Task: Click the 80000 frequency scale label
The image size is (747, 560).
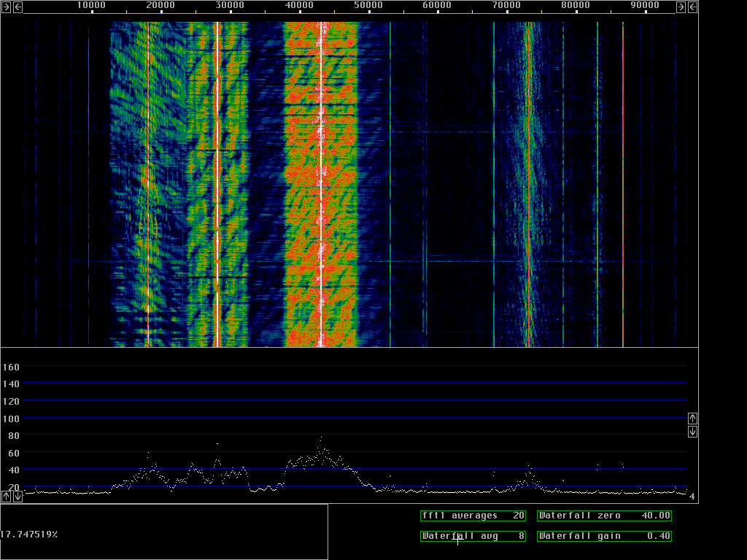Action: click(576, 5)
